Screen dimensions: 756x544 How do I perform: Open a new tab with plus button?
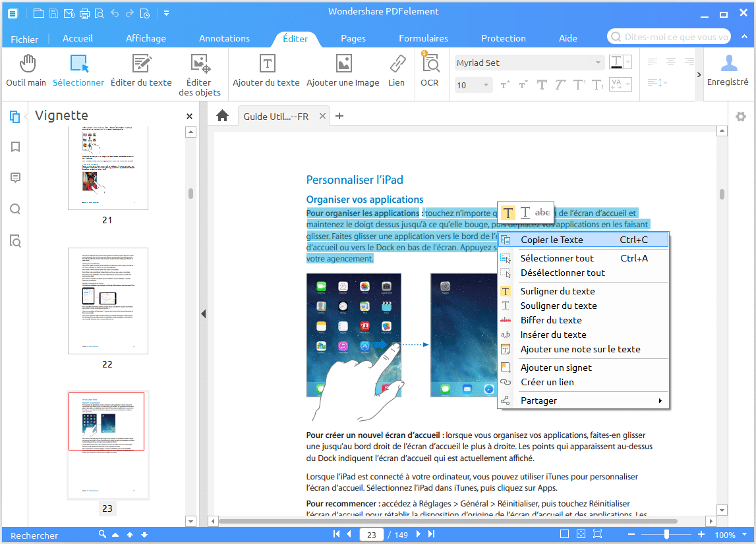click(x=339, y=116)
